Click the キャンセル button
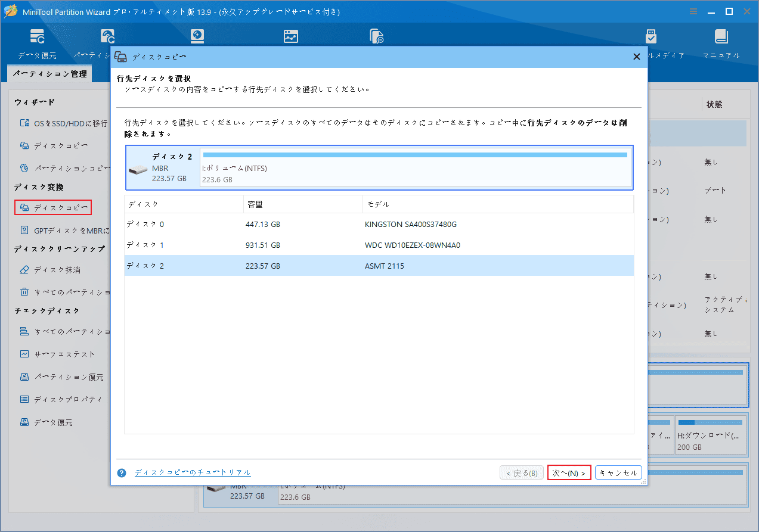 point(618,473)
